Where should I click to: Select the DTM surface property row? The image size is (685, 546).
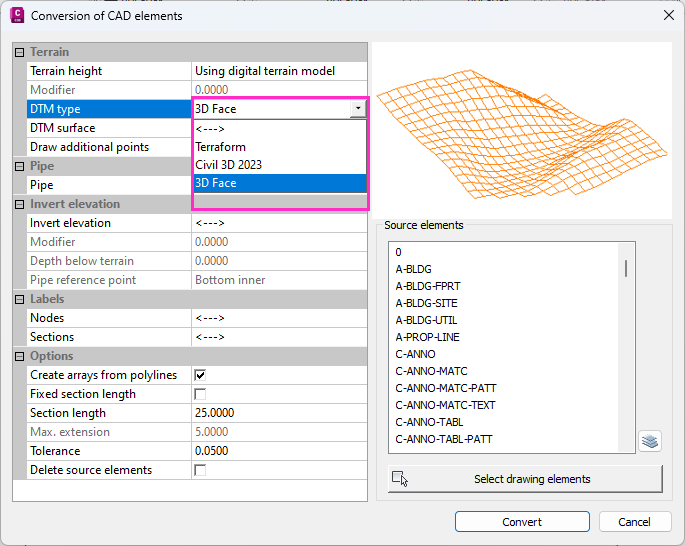tap(109, 128)
